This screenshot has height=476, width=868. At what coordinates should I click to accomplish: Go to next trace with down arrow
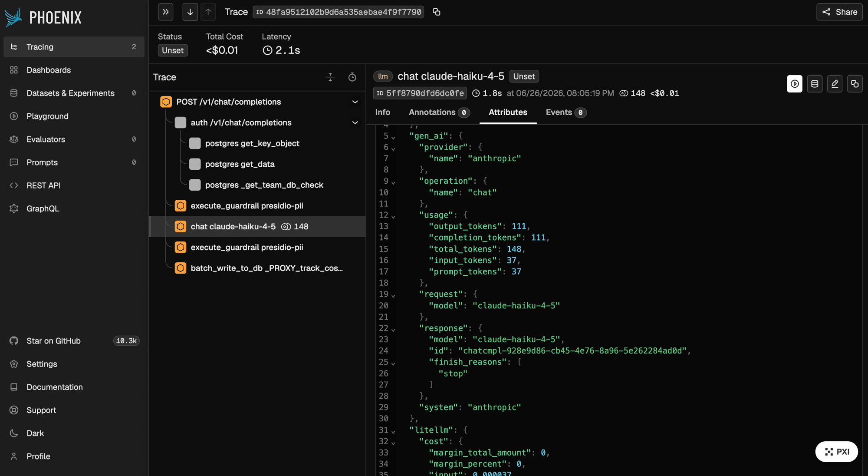tap(190, 12)
